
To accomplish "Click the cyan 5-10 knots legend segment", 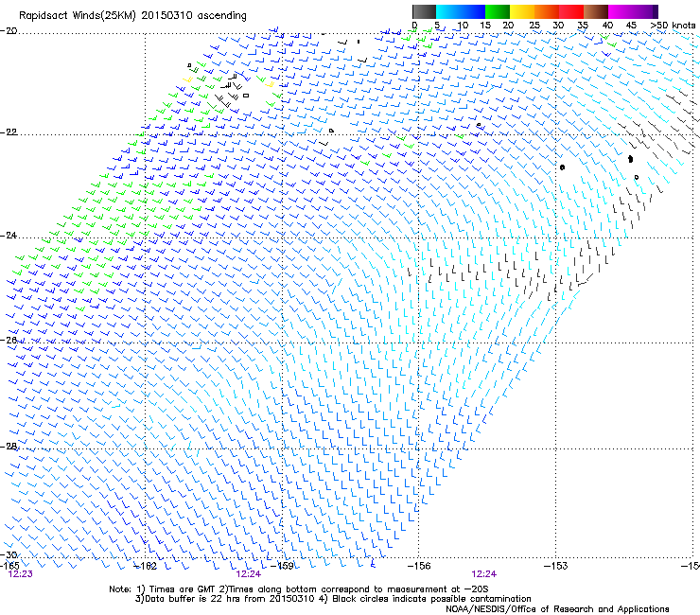I will pos(448,11).
